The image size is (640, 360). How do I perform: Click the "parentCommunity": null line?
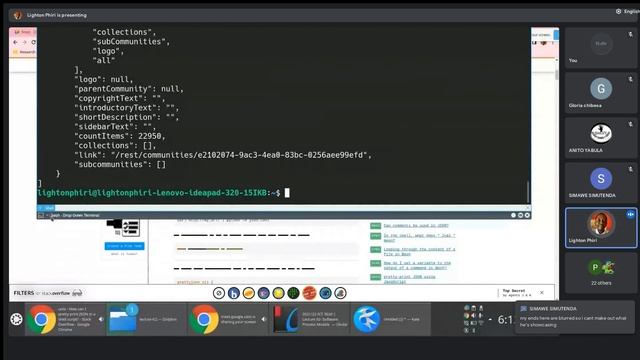pos(129,89)
